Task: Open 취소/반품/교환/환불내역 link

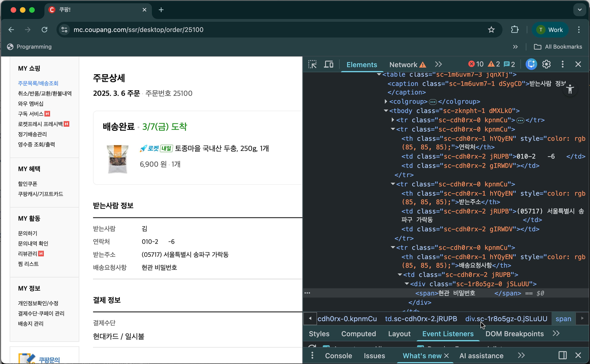Action: point(45,93)
